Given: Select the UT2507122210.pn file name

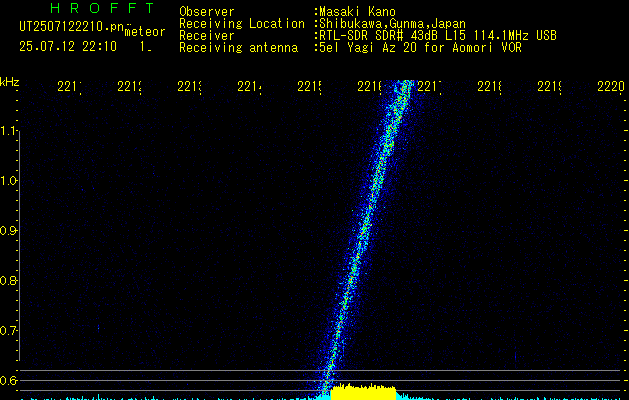Looking at the screenshot, I should pos(72,27).
